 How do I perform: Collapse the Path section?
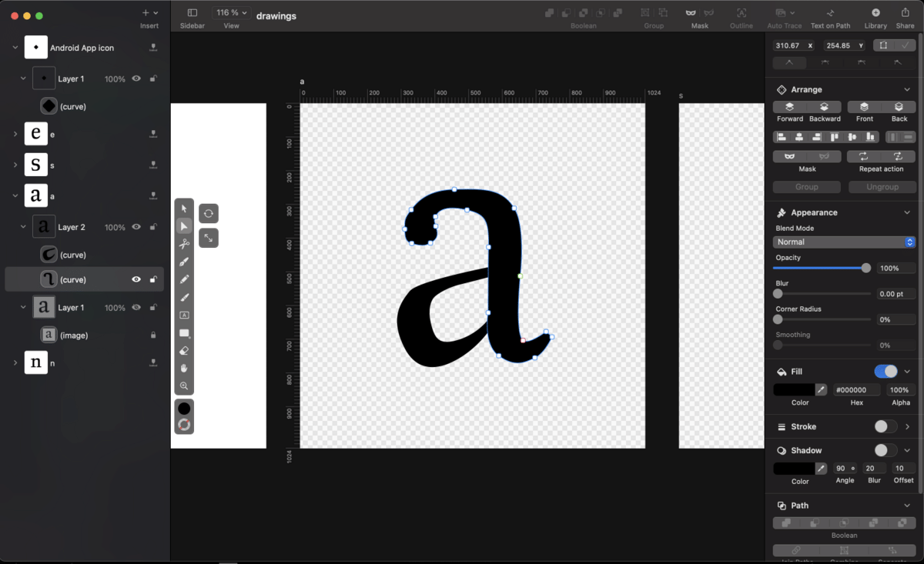tap(907, 506)
